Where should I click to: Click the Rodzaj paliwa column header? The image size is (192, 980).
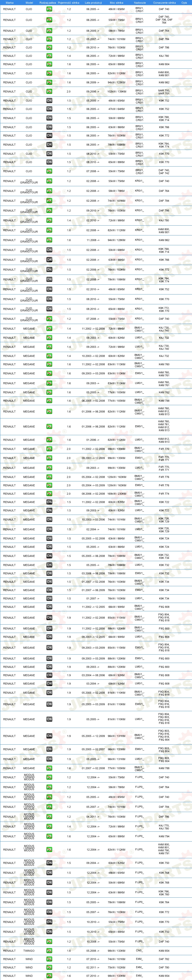coord(47,3)
